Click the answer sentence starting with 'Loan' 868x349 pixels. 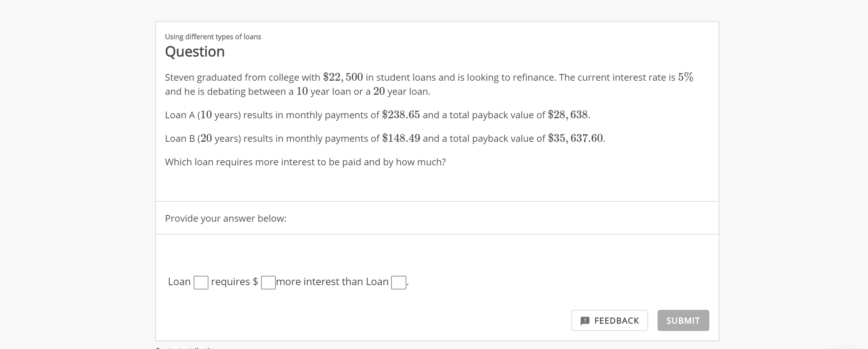(x=286, y=282)
